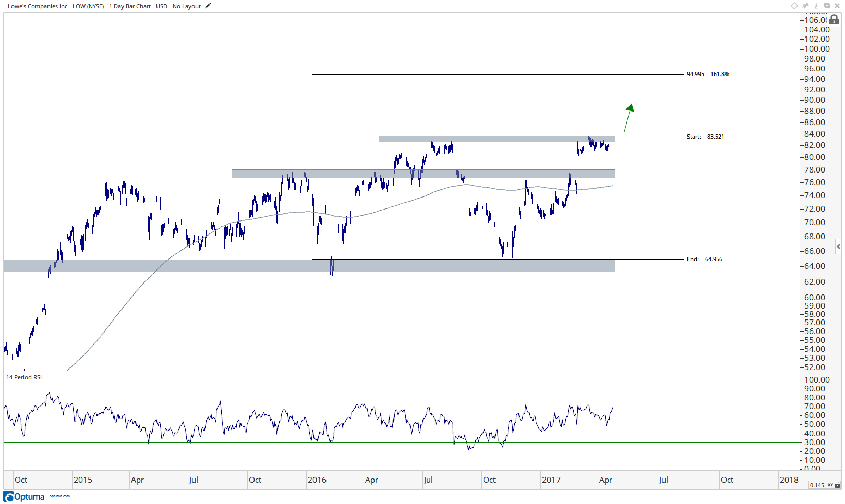
Task: Click the Start: 83.521 level label
Action: tap(705, 137)
